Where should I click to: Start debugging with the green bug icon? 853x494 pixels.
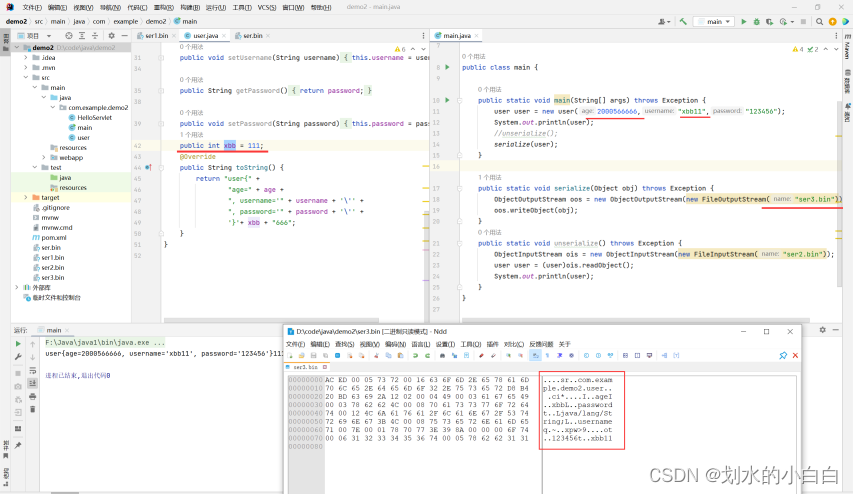(x=757, y=21)
